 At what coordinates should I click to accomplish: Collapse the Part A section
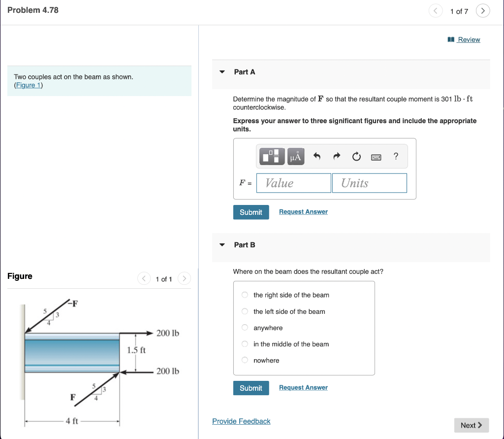(222, 71)
